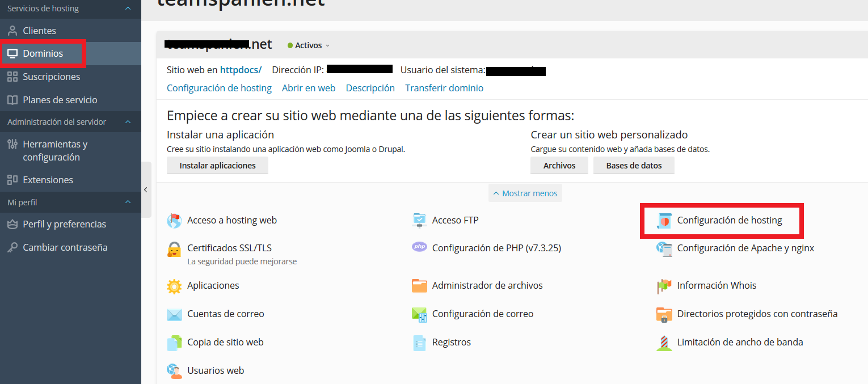This screenshot has width=868, height=384.
Task: Click the Instalar aplicaciones button
Action: tap(217, 165)
